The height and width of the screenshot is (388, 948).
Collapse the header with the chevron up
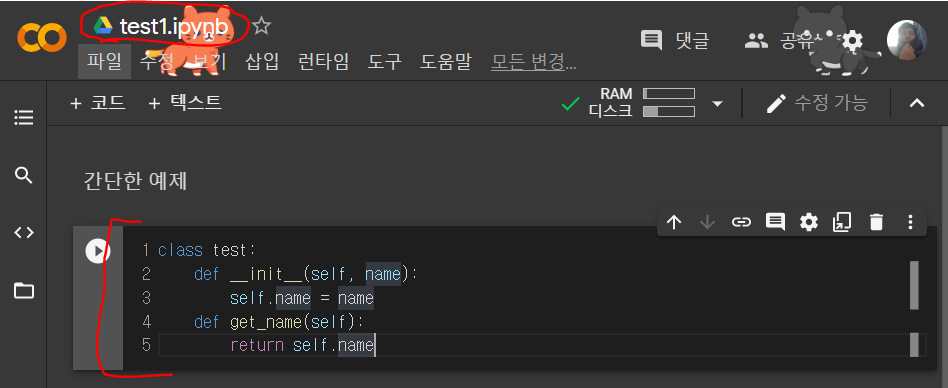tap(917, 103)
